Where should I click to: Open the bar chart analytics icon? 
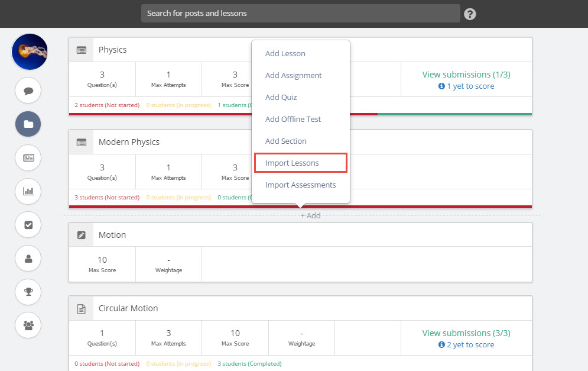pos(28,191)
